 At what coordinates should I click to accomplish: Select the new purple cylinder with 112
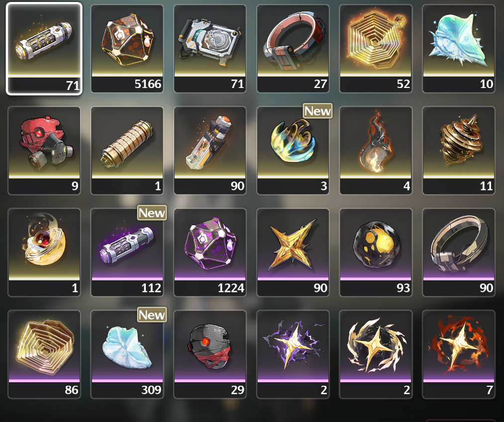tap(127, 253)
